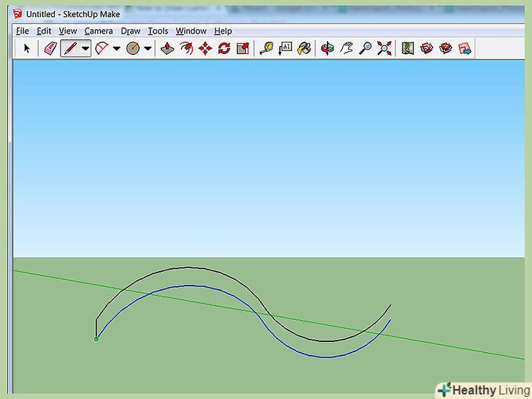Image resolution: width=532 pixels, height=399 pixels.
Task: Select the arrow Select tool
Action: point(27,48)
